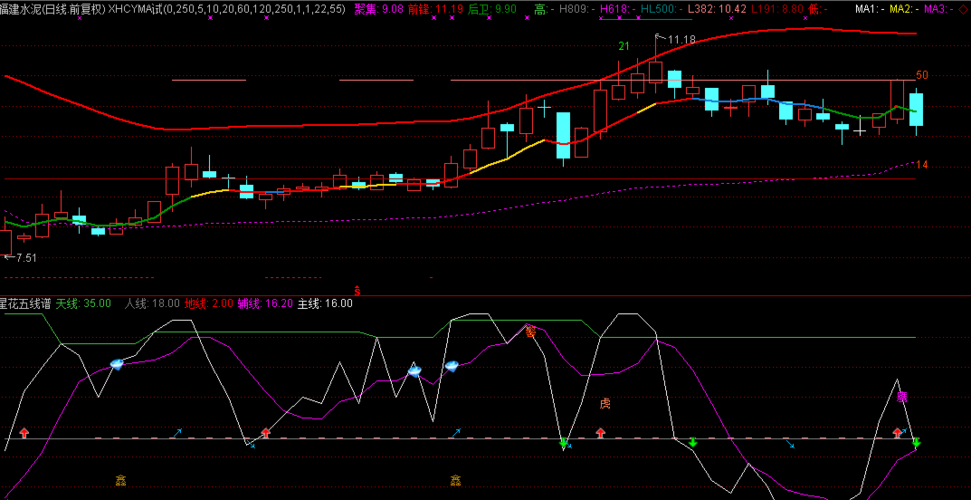Click the leftmost blue diamond signal icon

point(117,364)
